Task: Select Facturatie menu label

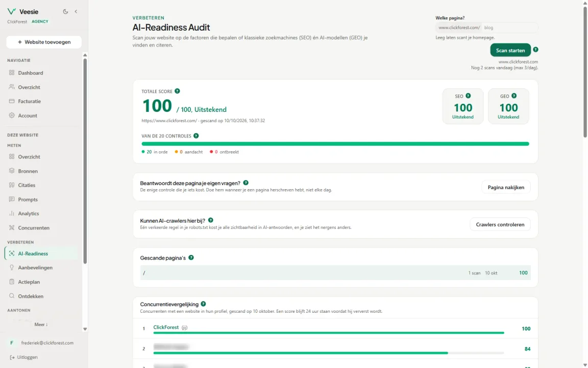Action: pos(29,101)
